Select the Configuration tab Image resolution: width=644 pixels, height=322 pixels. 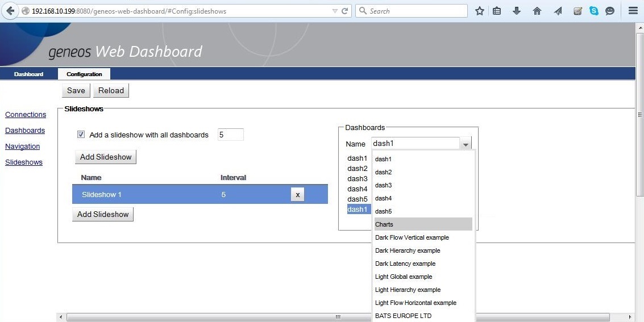[x=84, y=74]
